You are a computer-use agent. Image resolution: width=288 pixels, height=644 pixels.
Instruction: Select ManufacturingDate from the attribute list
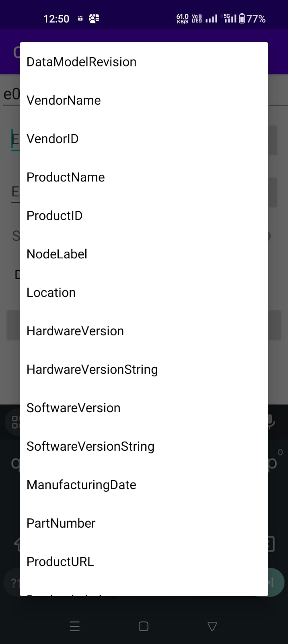coord(81,485)
